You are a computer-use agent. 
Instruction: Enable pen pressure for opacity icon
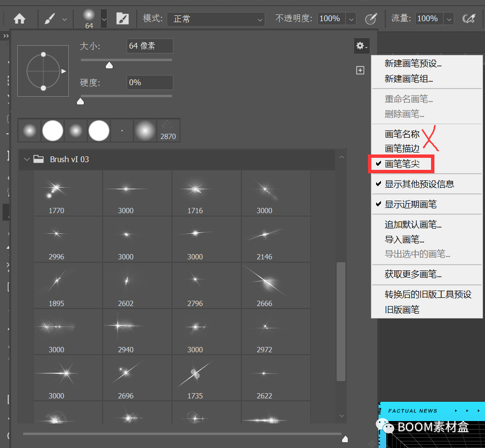(371, 18)
